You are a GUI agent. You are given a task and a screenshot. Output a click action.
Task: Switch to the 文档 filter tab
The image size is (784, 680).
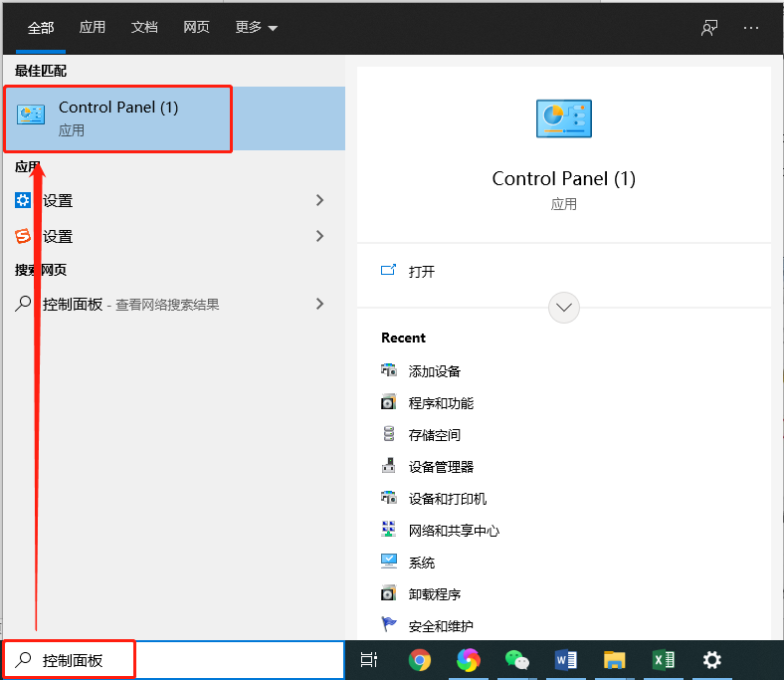click(x=144, y=27)
